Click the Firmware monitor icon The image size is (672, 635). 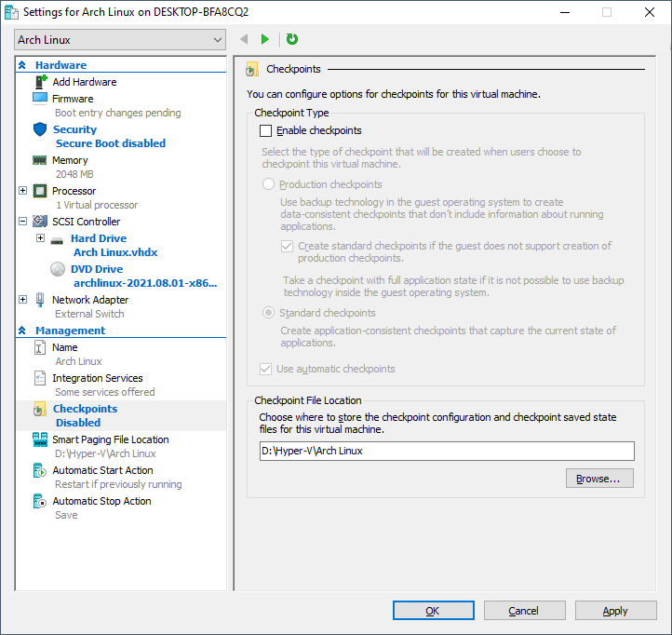coord(40,99)
